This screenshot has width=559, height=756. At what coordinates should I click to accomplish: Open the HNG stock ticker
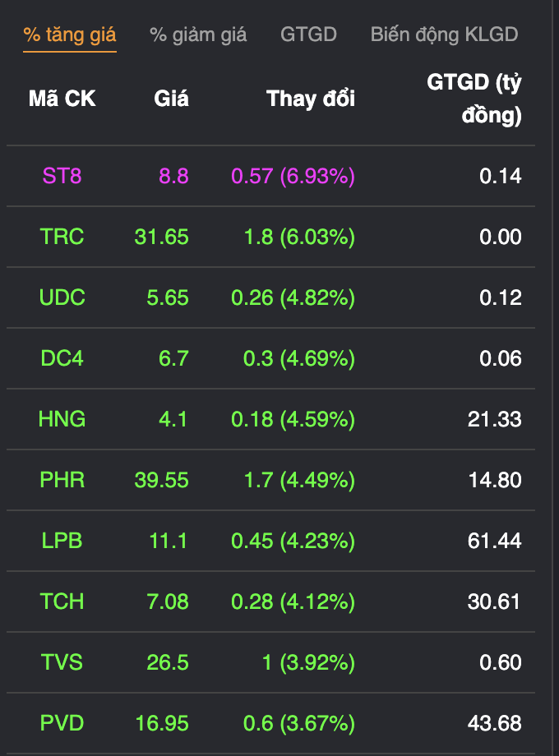click(x=62, y=419)
